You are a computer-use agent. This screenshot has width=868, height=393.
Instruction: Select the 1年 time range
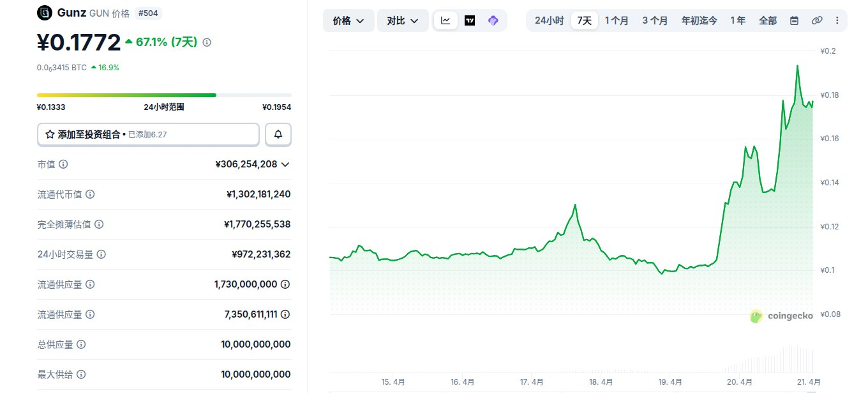tap(738, 20)
